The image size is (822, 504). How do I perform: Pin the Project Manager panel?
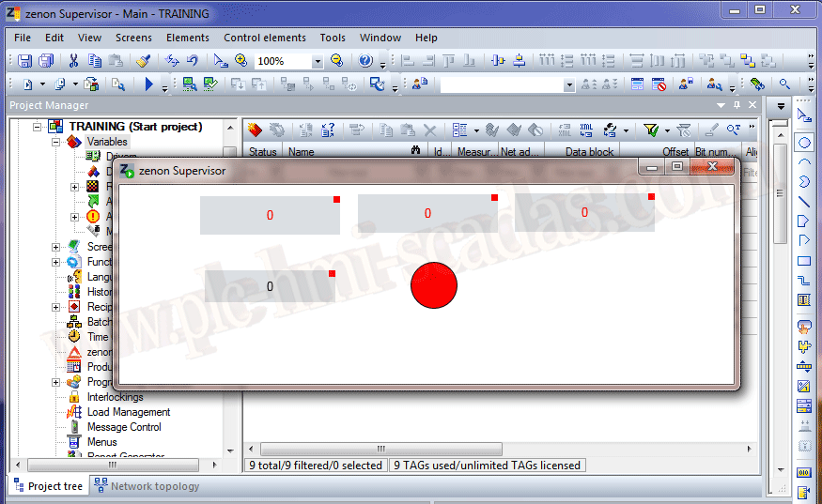click(737, 105)
